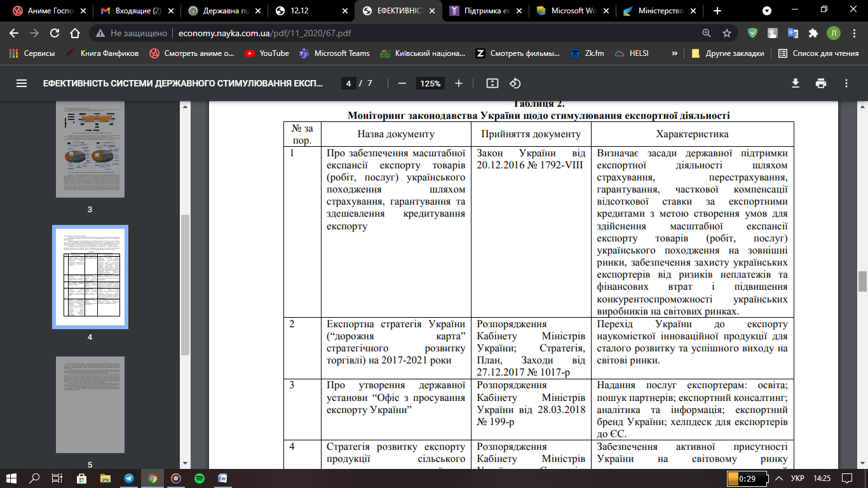Select page 4 thumbnail
The image size is (868, 488).
pyautogui.click(x=90, y=277)
